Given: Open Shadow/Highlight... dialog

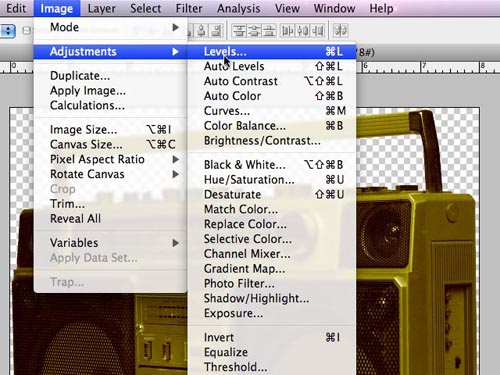Looking at the screenshot, I should [x=272, y=298].
